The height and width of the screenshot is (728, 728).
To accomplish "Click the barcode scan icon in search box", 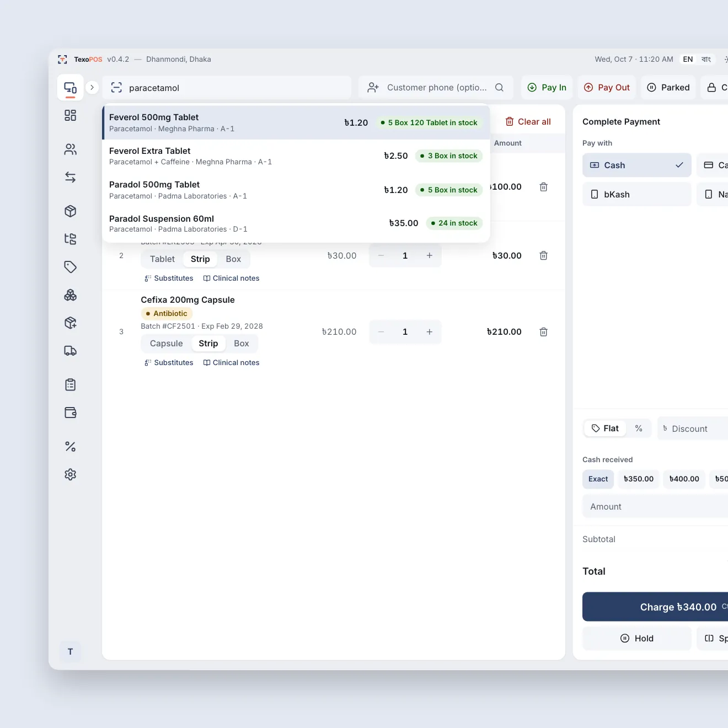I will 116,88.
